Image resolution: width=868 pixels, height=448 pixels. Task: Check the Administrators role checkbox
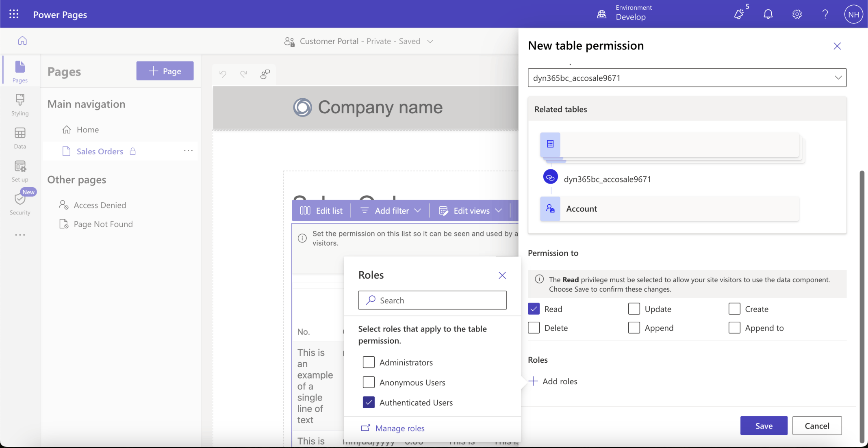pos(369,362)
